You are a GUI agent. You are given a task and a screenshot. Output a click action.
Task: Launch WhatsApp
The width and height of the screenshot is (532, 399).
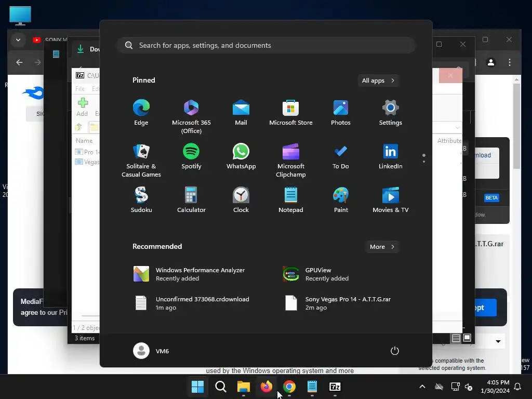[241, 156]
